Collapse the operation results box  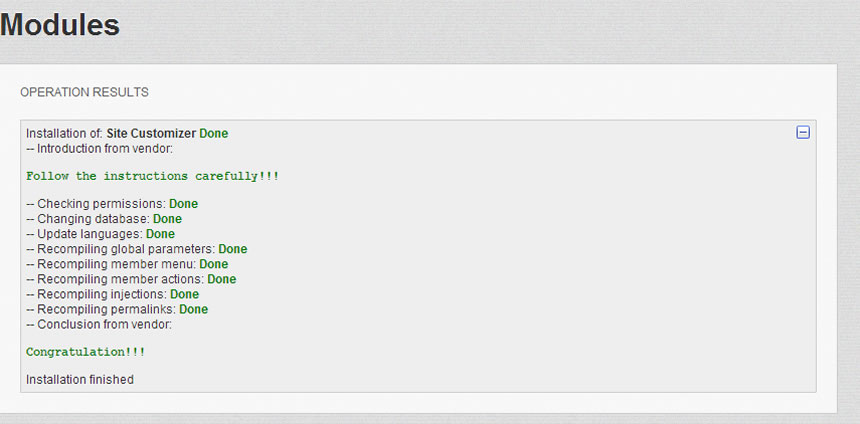pos(803,132)
